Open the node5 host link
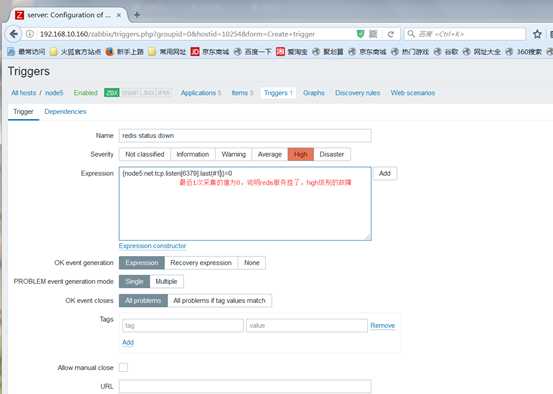The image size is (553, 394). click(54, 93)
